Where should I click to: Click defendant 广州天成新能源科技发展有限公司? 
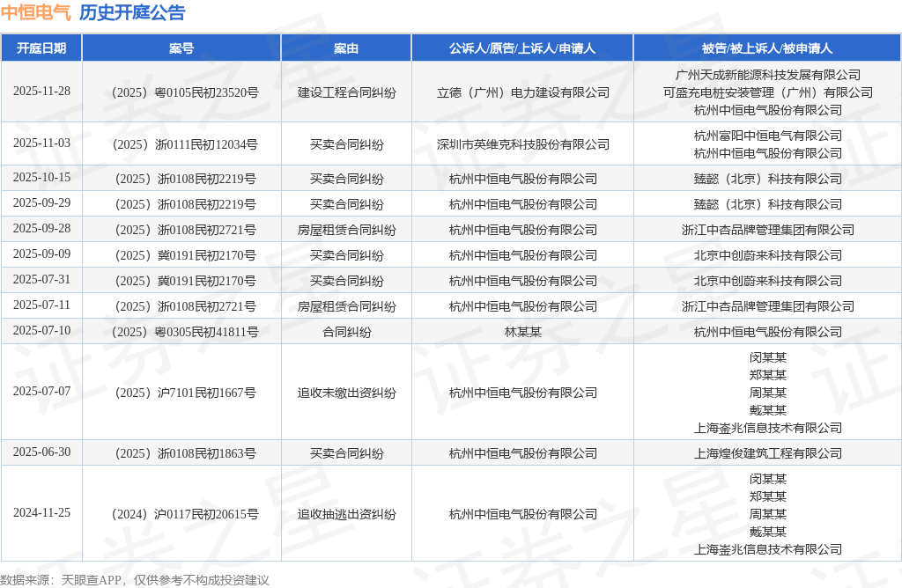[767, 75]
